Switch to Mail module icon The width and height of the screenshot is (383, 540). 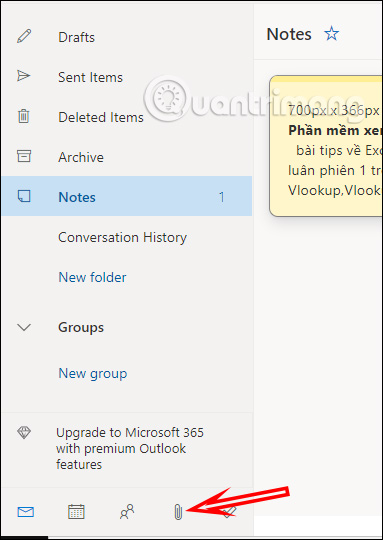(x=25, y=512)
